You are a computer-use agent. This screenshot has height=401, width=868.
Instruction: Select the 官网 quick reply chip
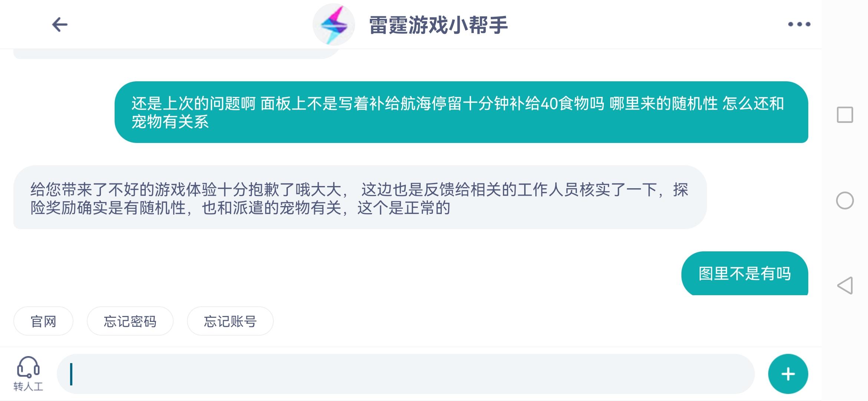click(43, 321)
